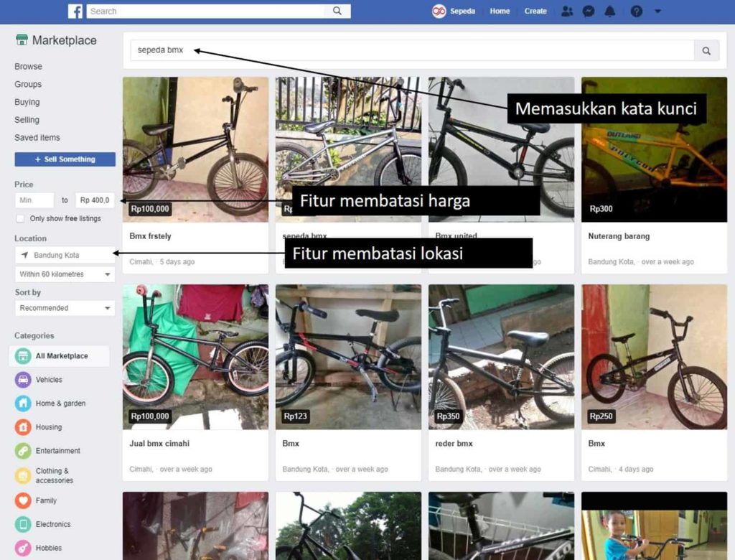Screen dimensions: 735x560
Task: Go to Browse in sidebar
Action: pyautogui.click(x=28, y=66)
